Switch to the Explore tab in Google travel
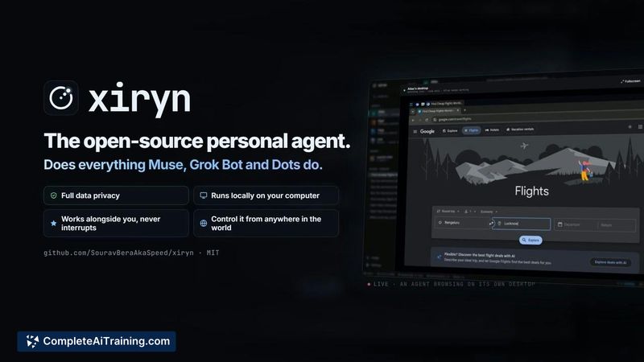This screenshot has height=362, width=644. (450, 130)
